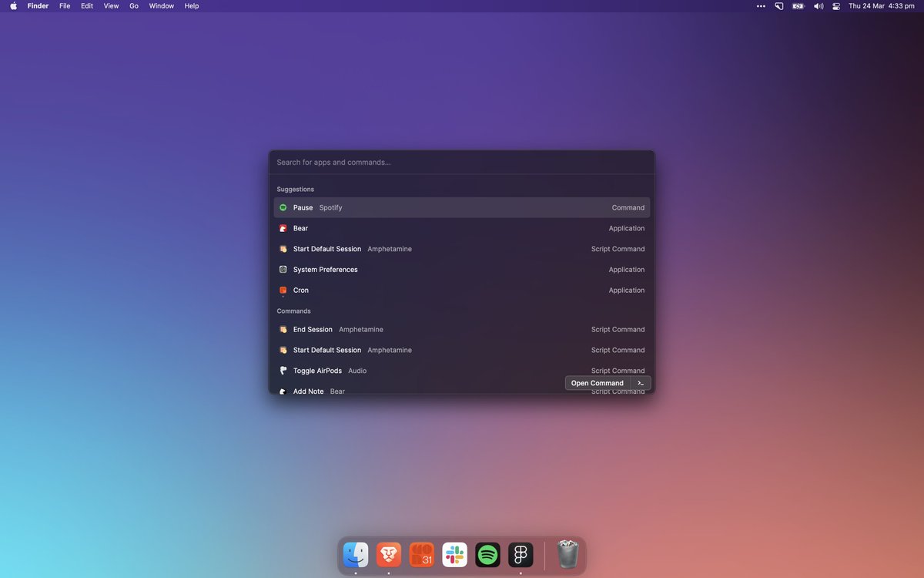Screen dimensions: 924x578
Task: Click Start Default Session icon under Commands
Action: click(x=283, y=350)
